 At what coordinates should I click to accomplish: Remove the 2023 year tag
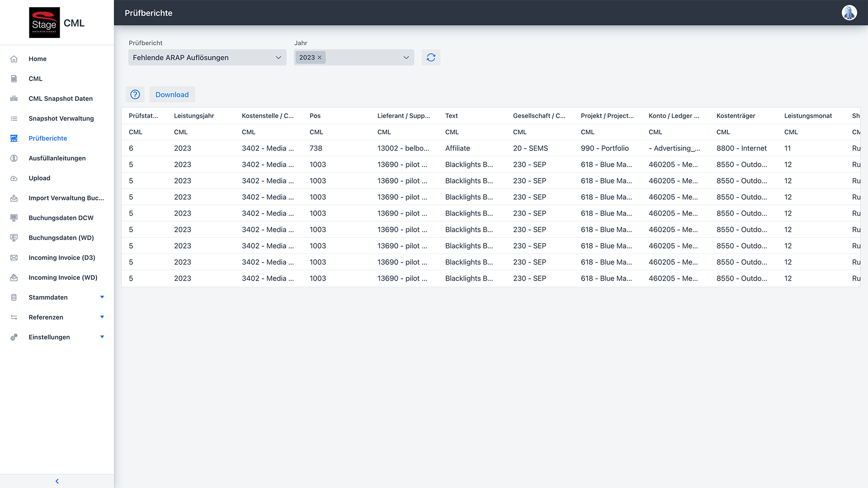[320, 57]
